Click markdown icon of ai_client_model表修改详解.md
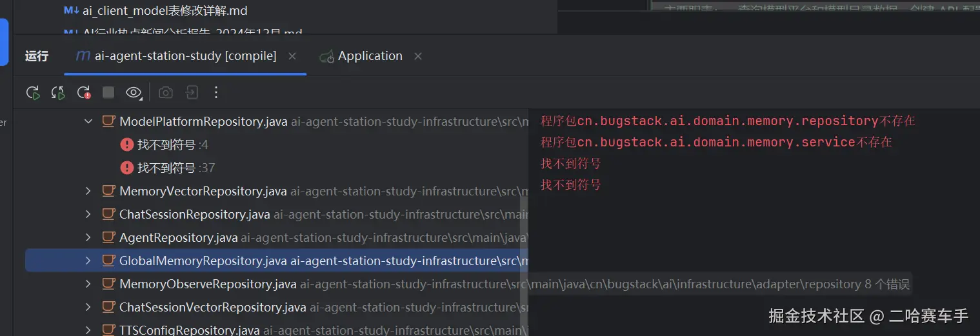The image size is (980, 336). coord(71,11)
